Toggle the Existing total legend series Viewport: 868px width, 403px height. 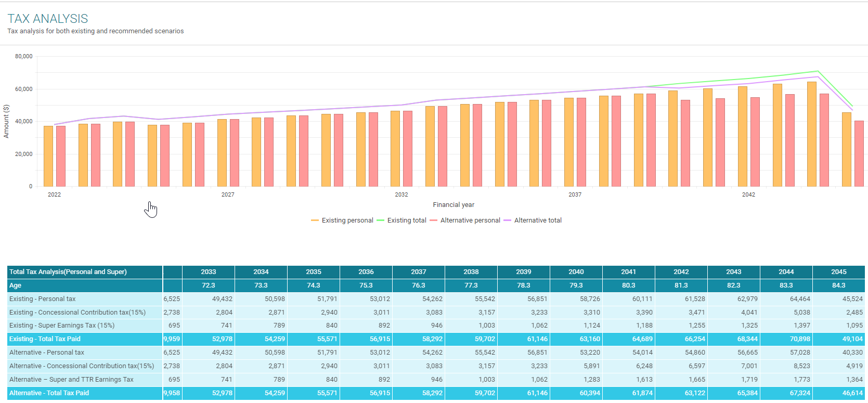coord(401,220)
